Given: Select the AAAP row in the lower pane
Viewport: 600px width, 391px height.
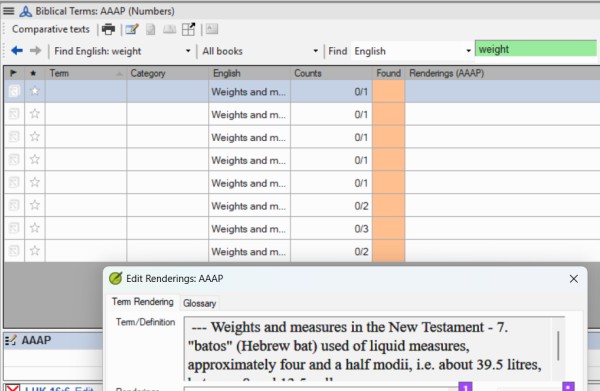Looking at the screenshot, I should coord(54,340).
